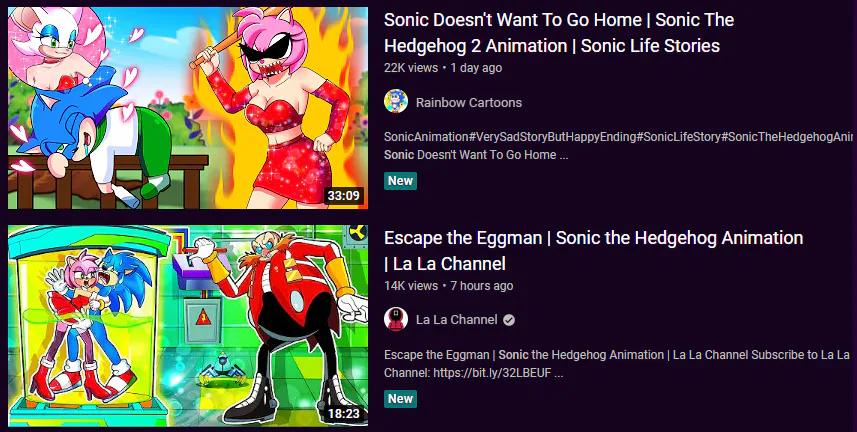
Task: Click the SonicAnimation hashtag description line
Action: coord(618,137)
